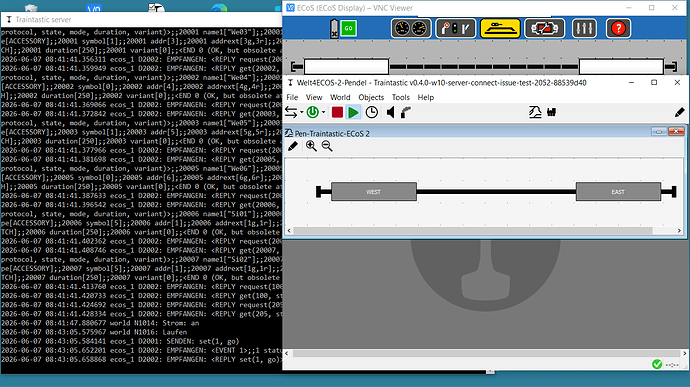
Task: Open the File menu
Action: point(292,97)
